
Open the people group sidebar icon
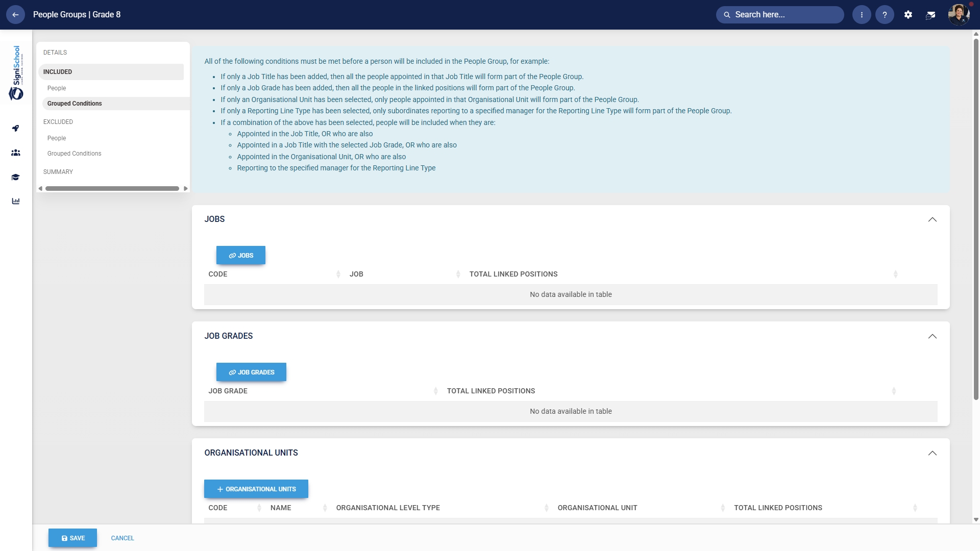point(16,153)
